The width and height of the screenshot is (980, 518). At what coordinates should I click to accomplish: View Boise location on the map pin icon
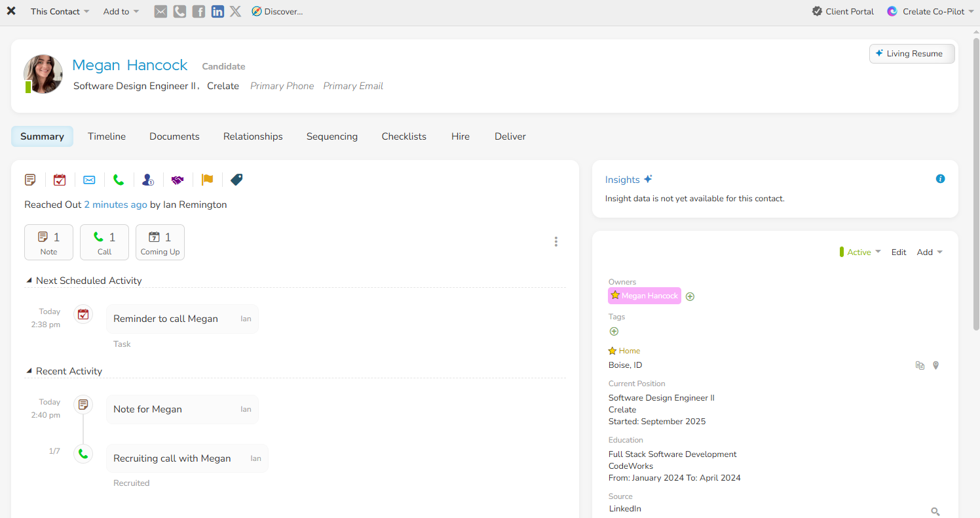pos(935,365)
